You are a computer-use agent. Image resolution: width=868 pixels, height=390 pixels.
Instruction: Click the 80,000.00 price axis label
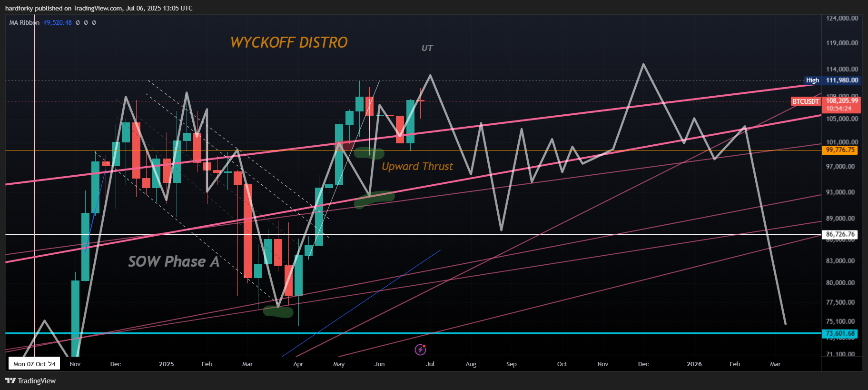[840, 282]
